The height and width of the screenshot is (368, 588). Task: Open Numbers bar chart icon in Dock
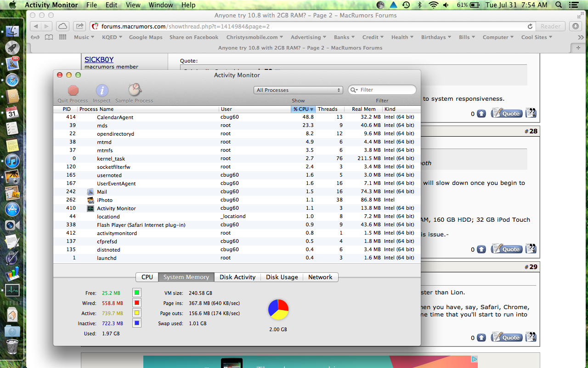(12, 275)
